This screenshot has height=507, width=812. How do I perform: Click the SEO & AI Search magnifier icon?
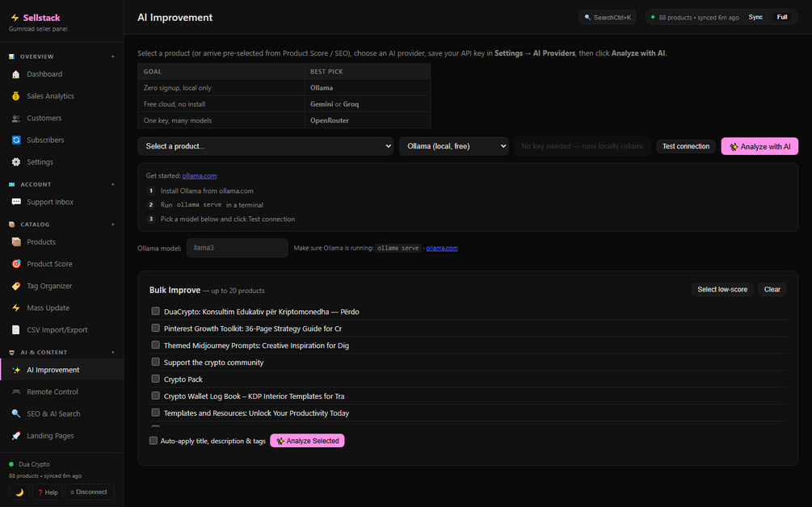pos(16,414)
